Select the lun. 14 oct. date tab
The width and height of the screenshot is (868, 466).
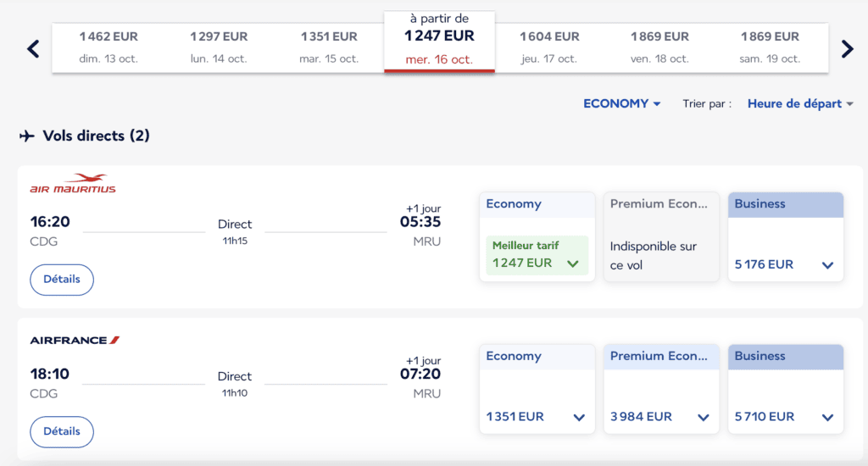coord(219,47)
